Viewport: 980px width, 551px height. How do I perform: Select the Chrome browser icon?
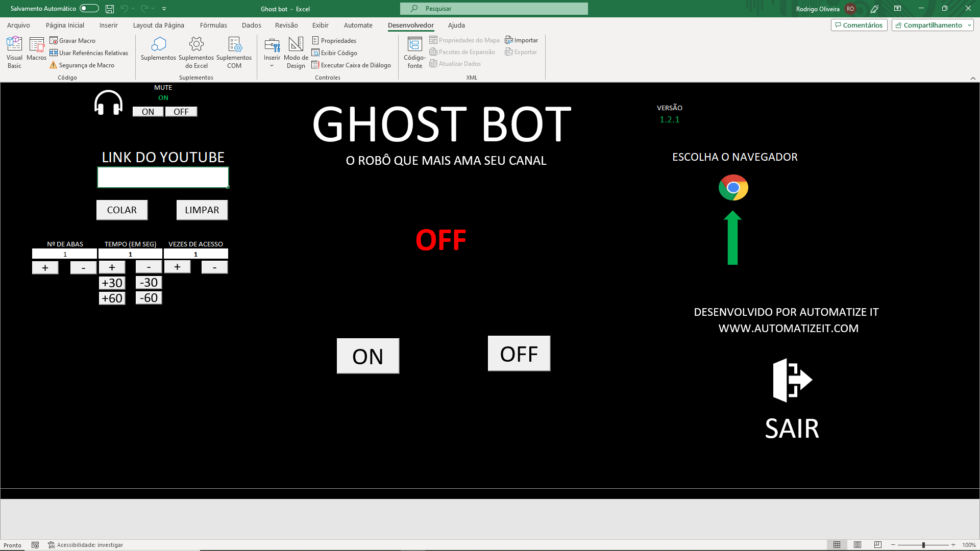point(733,188)
